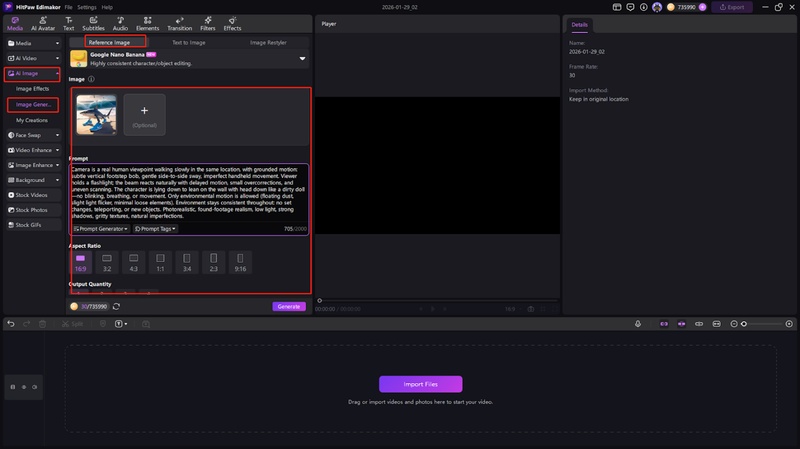Click the undo arrow in timeline toolbar
This screenshot has width=800, height=449.
click(11, 324)
